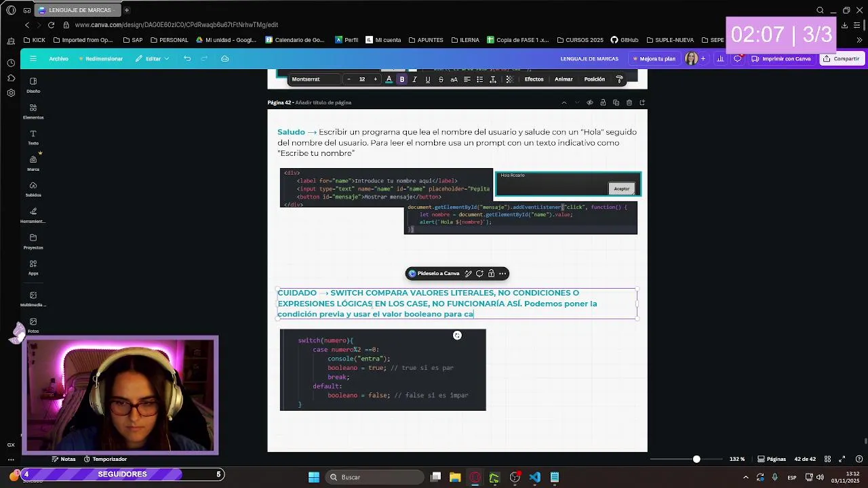Open the Texto panel
This screenshot has height=488, width=868.
coord(33,138)
